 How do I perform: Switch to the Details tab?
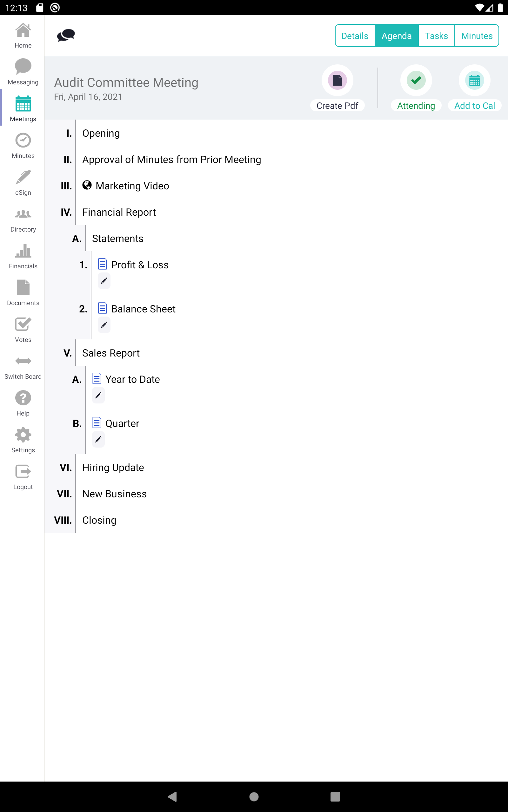(355, 36)
